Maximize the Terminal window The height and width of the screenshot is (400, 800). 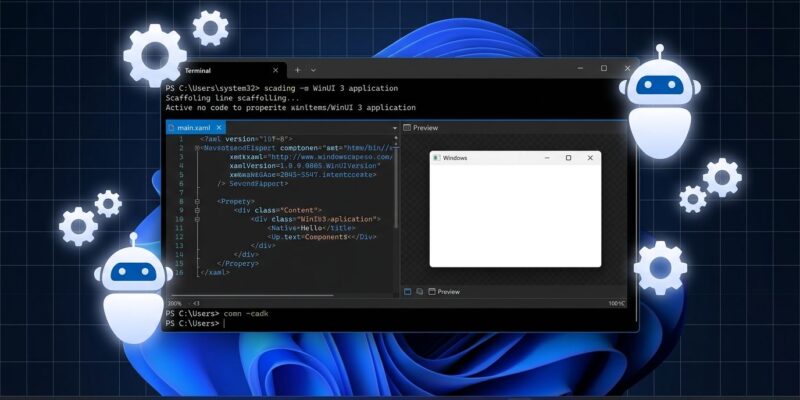point(604,68)
